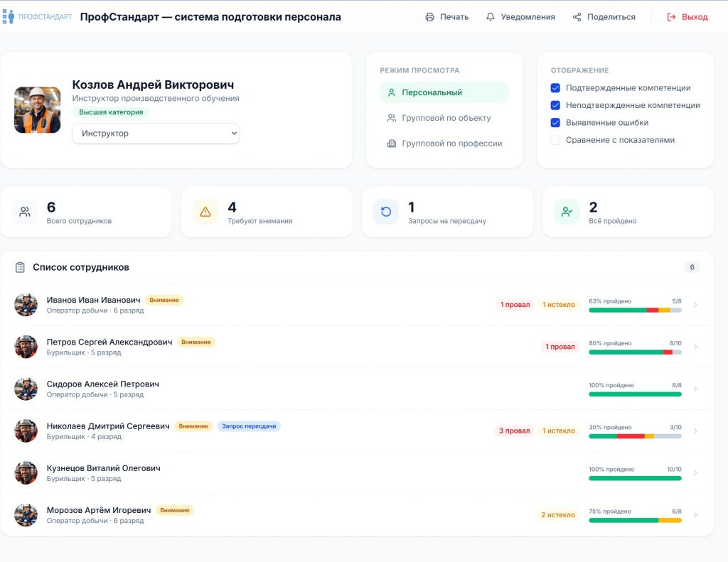Screen dimensions: 728x562
Task: Click the Всего сотрудников people icon
Action: click(x=25, y=212)
